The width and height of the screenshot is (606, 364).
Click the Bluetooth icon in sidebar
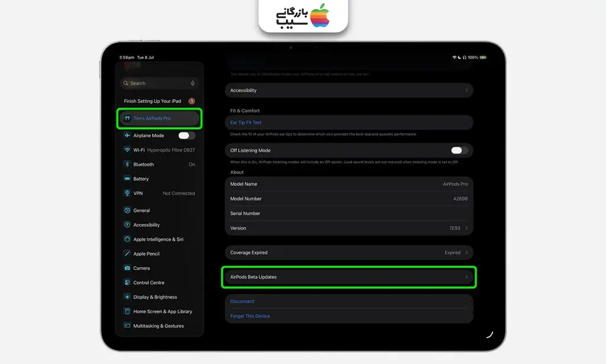point(127,164)
